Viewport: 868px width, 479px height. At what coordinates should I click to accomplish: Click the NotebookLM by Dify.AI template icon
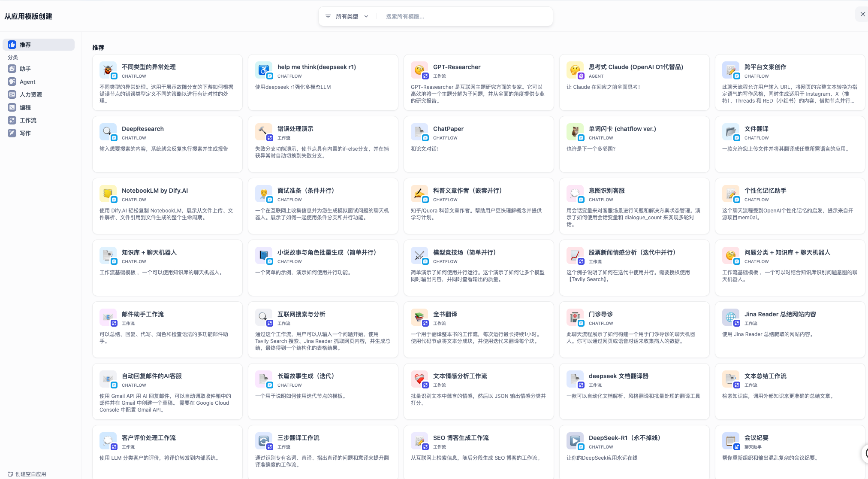(x=108, y=193)
